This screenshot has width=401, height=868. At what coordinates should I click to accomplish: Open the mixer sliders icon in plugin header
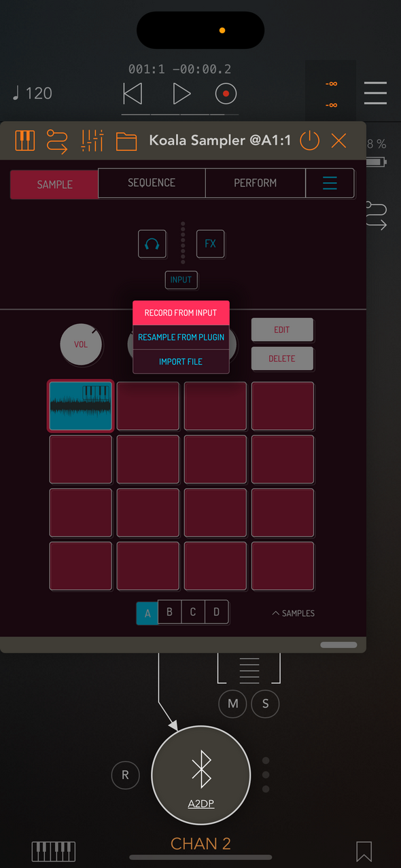pyautogui.click(x=92, y=141)
